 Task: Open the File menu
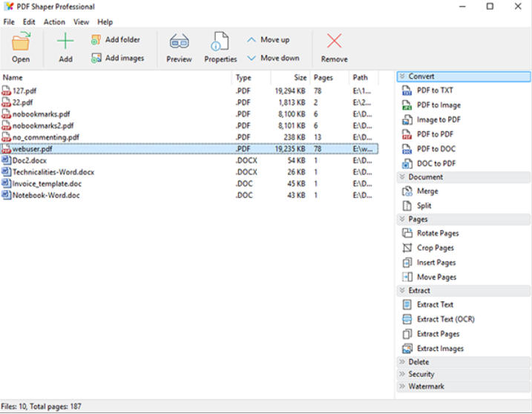(x=9, y=22)
